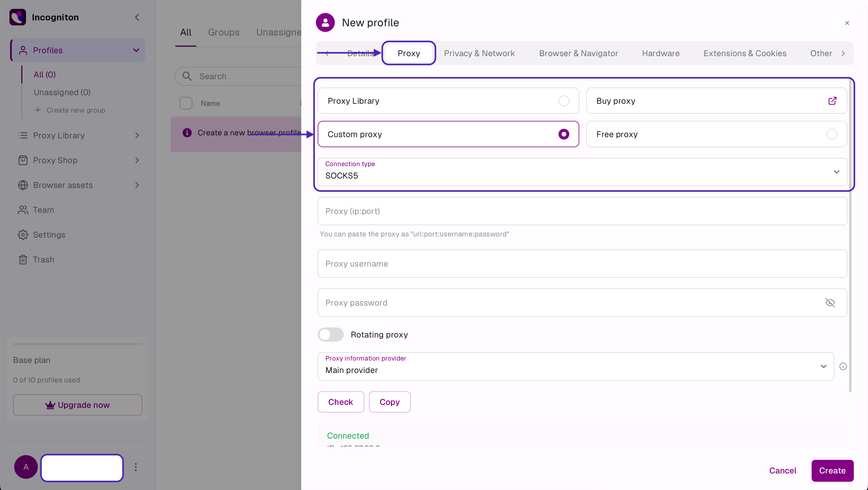Click the green Connected status text
Viewport: 868px width, 490px height.
pos(348,436)
